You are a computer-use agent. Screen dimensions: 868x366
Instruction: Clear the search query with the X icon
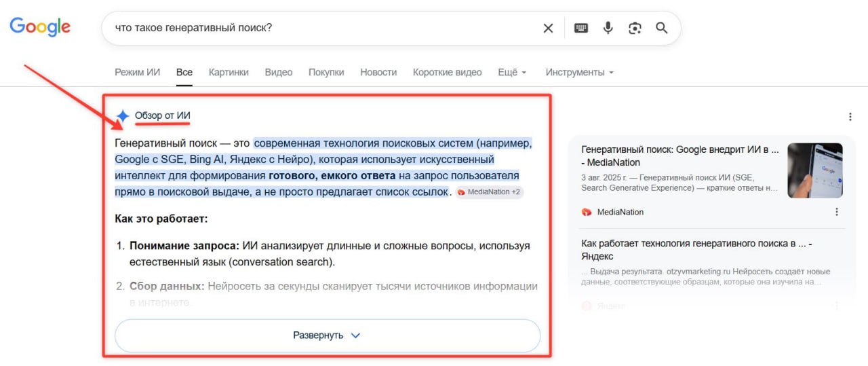[x=548, y=28]
